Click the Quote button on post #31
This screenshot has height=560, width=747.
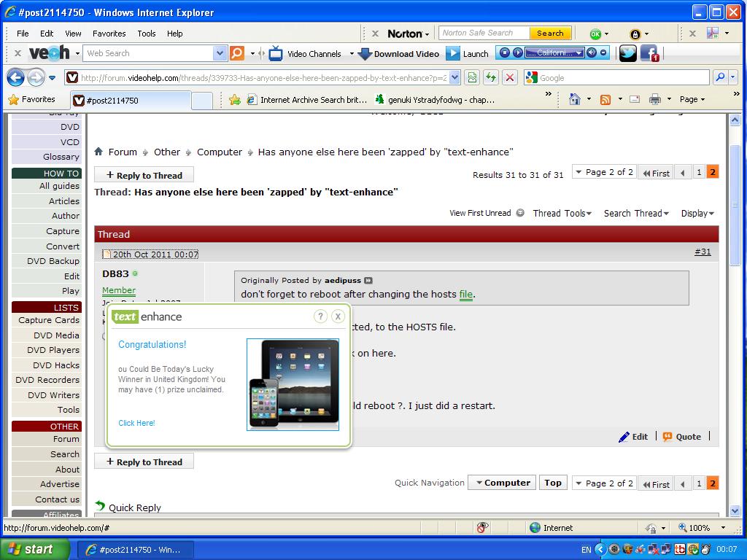(x=682, y=437)
